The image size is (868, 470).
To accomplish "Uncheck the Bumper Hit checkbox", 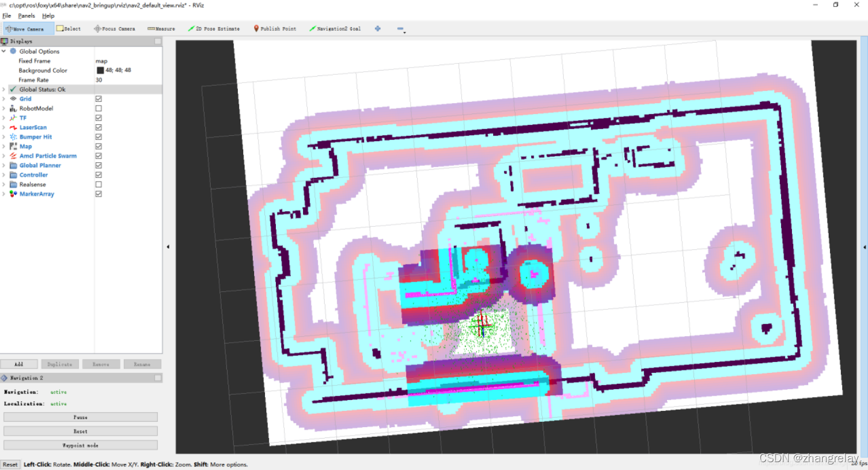I will pyautogui.click(x=98, y=137).
